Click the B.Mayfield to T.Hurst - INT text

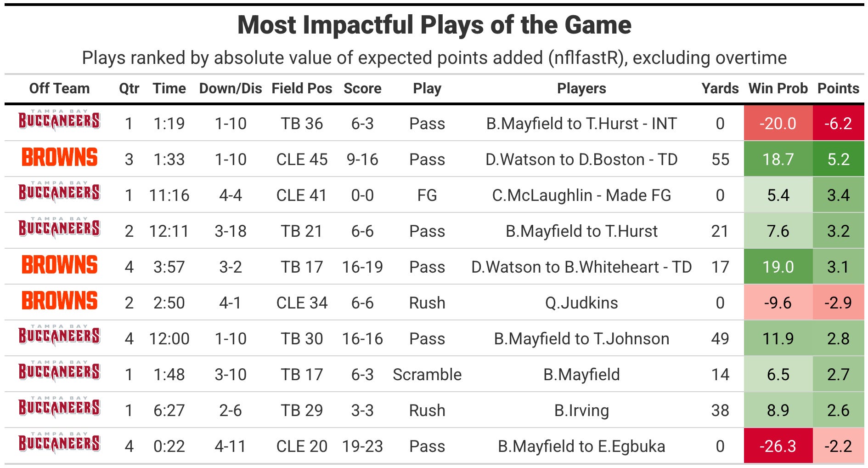pyautogui.click(x=581, y=124)
